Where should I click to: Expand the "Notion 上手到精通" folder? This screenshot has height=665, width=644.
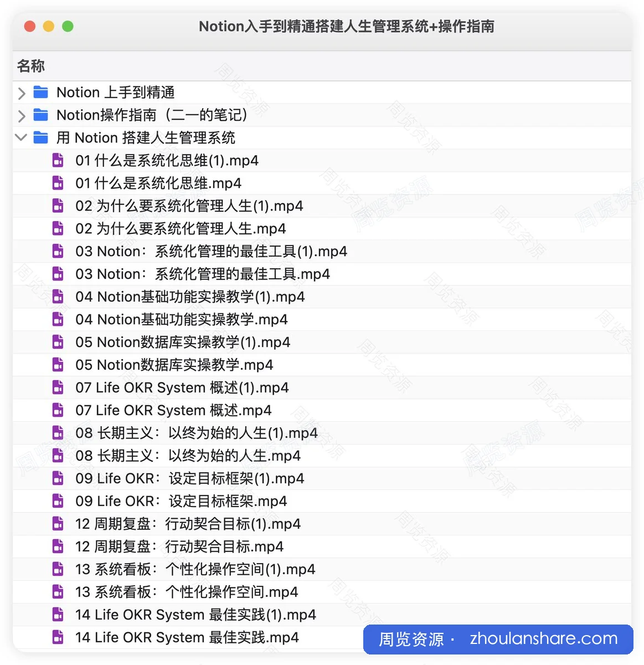pos(22,93)
